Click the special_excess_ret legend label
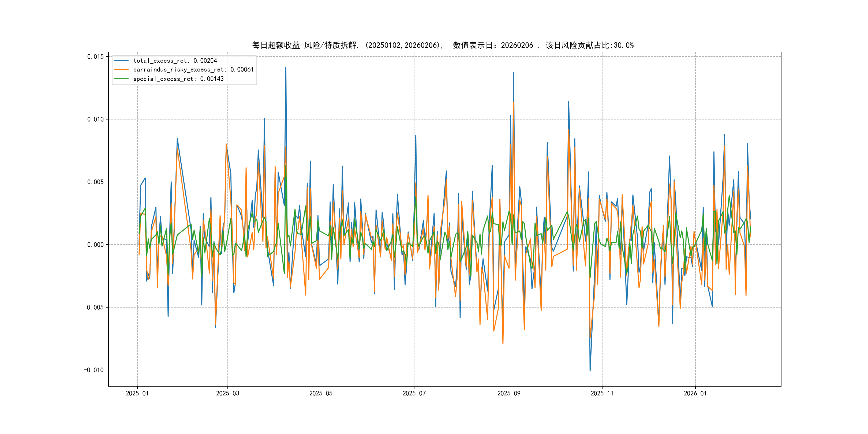The height and width of the screenshot is (434, 868). [x=178, y=79]
